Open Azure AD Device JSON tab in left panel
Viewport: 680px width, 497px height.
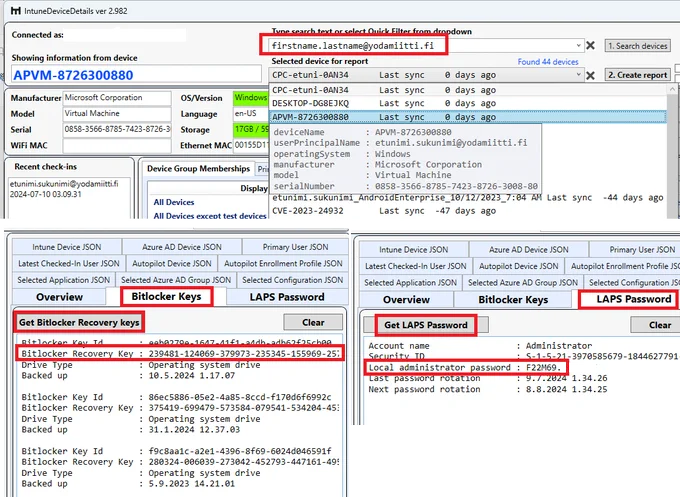(x=182, y=247)
